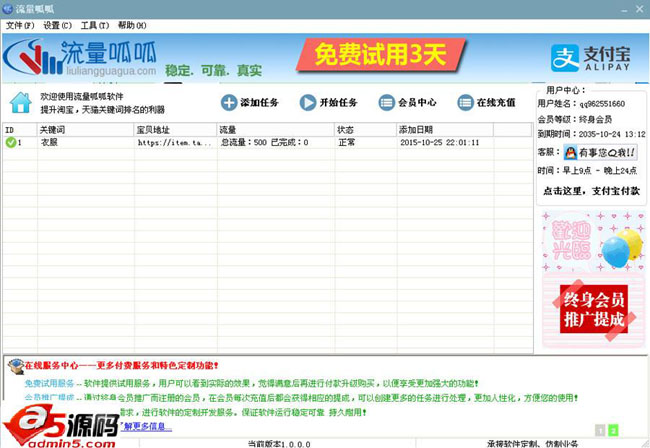Click the list icon for 会员中心
The height and width of the screenshot is (448, 650).
click(x=387, y=102)
